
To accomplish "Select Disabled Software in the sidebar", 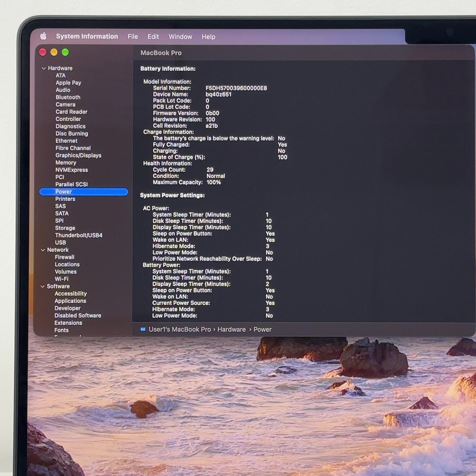I will click(x=78, y=315).
